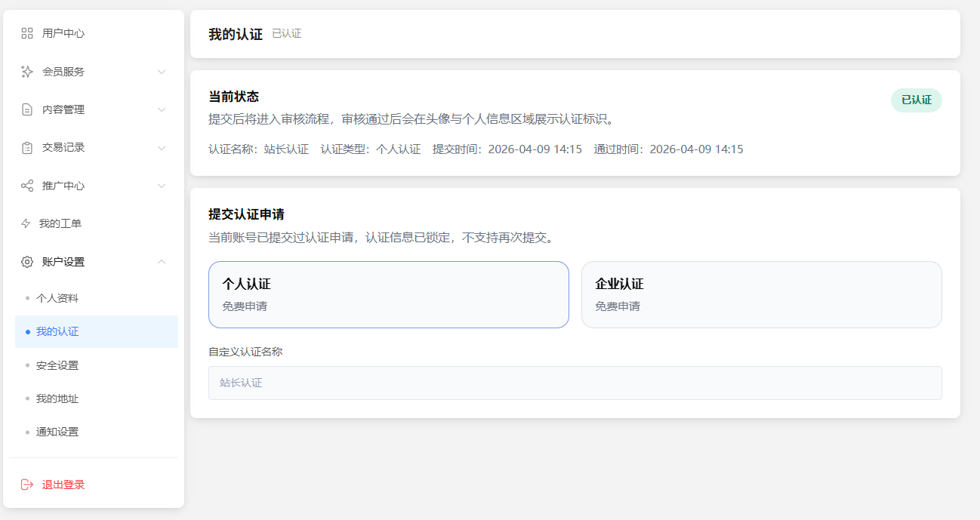Go to 安全设置 submenu item
The width and height of the screenshot is (980, 520).
(57, 365)
